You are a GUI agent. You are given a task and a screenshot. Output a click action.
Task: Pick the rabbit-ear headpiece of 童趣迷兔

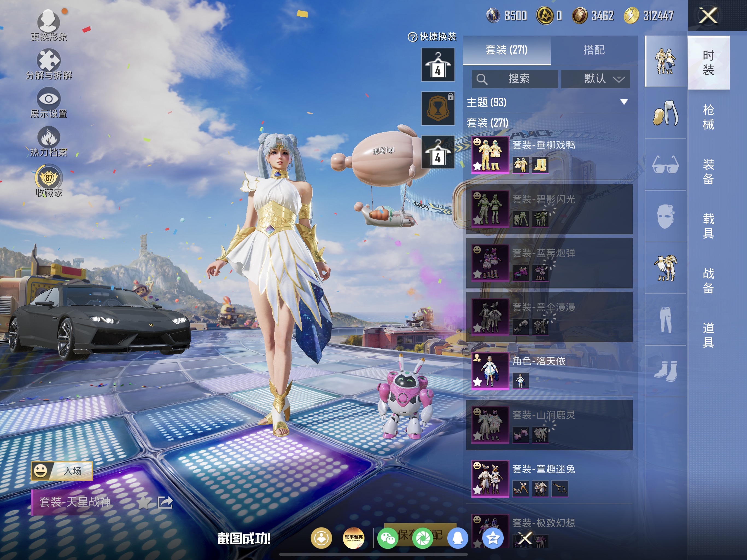tap(520, 489)
